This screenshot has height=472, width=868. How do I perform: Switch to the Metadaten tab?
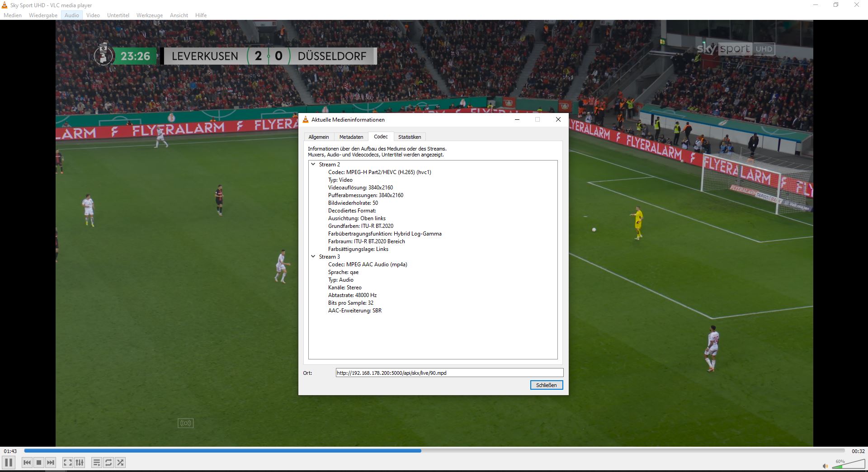pyautogui.click(x=351, y=137)
